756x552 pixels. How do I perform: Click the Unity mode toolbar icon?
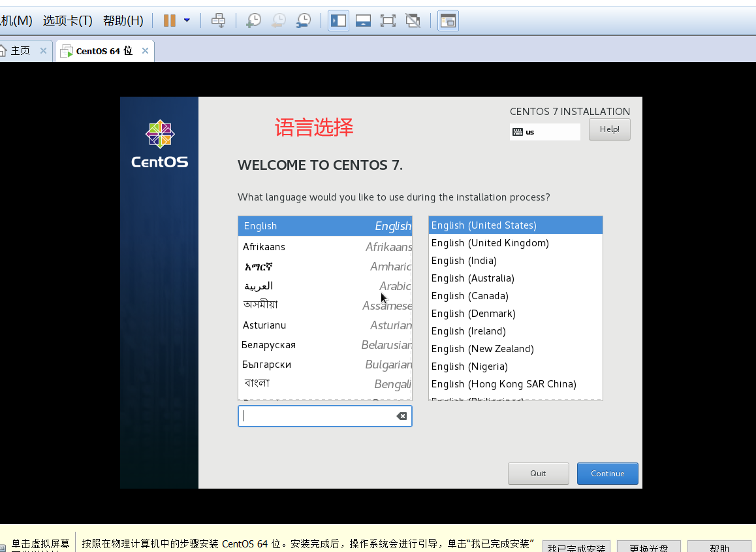pos(413,21)
